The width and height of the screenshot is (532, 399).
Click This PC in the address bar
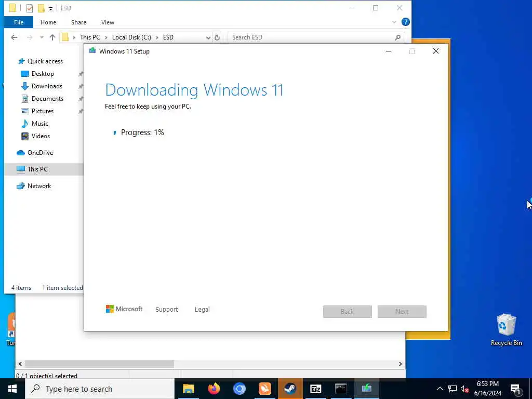tap(90, 37)
